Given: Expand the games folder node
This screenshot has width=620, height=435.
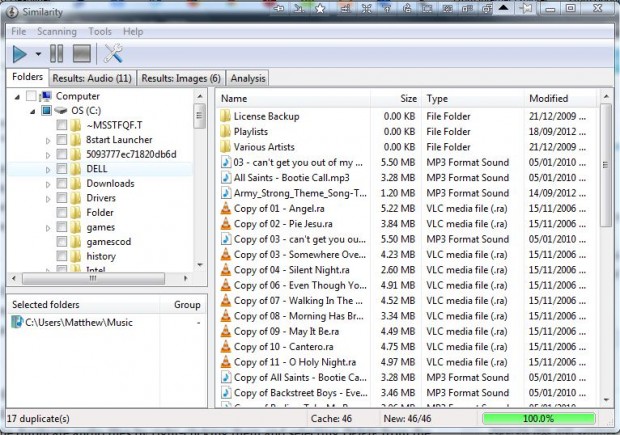Looking at the screenshot, I should [x=48, y=228].
